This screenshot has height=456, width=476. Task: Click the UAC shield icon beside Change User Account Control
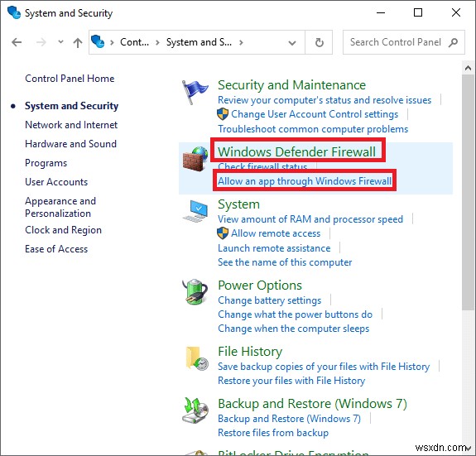pos(223,114)
